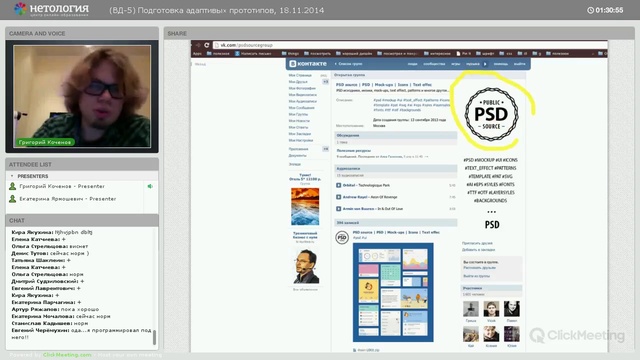Click the chat message from Денис Тутов
This screenshot has height=360, width=640.
(50, 253)
